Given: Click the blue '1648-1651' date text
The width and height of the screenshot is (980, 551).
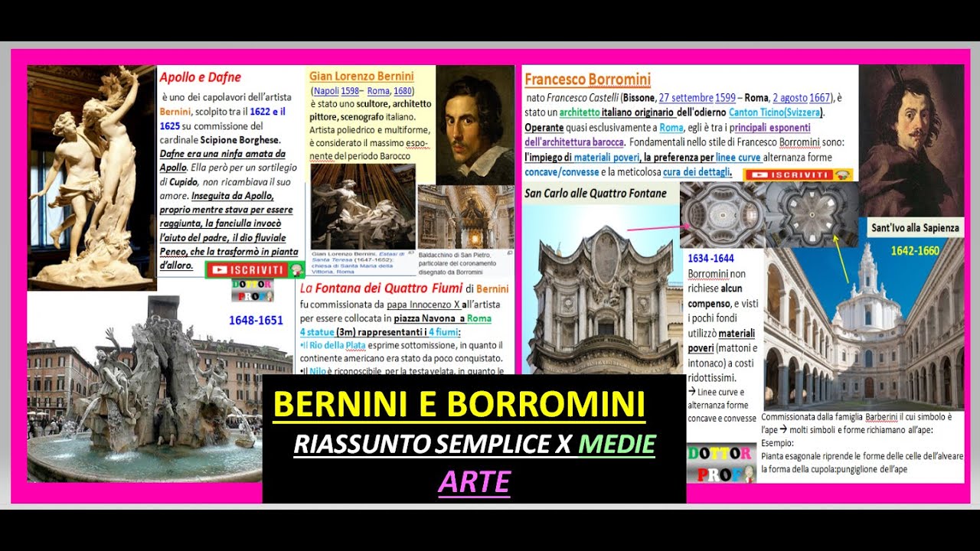Looking at the screenshot, I should (256, 321).
